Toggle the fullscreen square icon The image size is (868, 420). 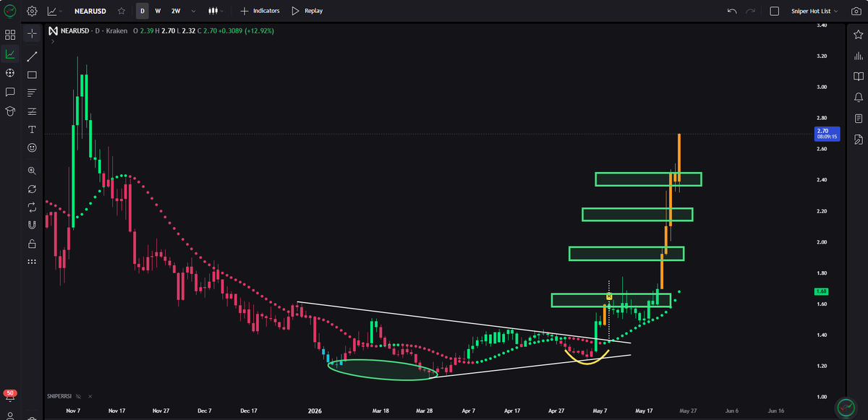[774, 11]
